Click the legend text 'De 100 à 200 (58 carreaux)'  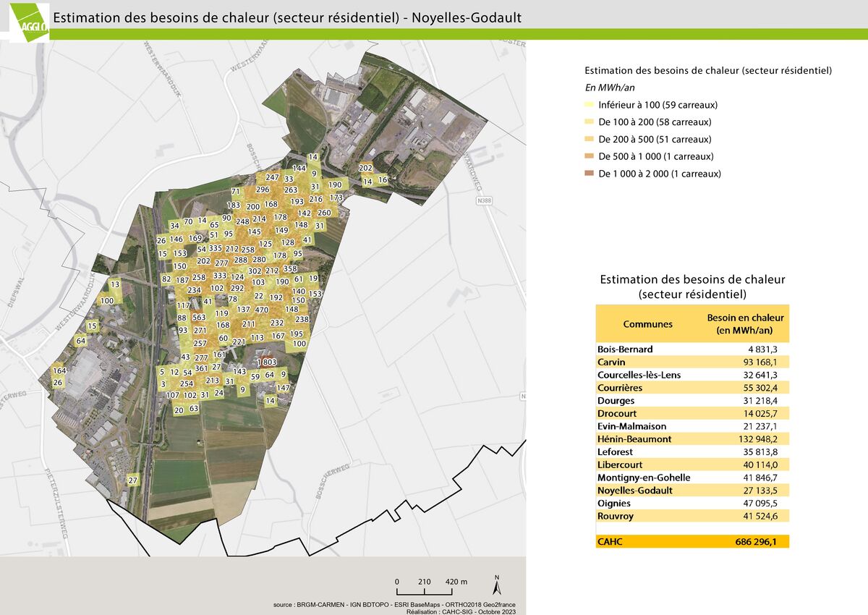pyautogui.click(x=655, y=122)
